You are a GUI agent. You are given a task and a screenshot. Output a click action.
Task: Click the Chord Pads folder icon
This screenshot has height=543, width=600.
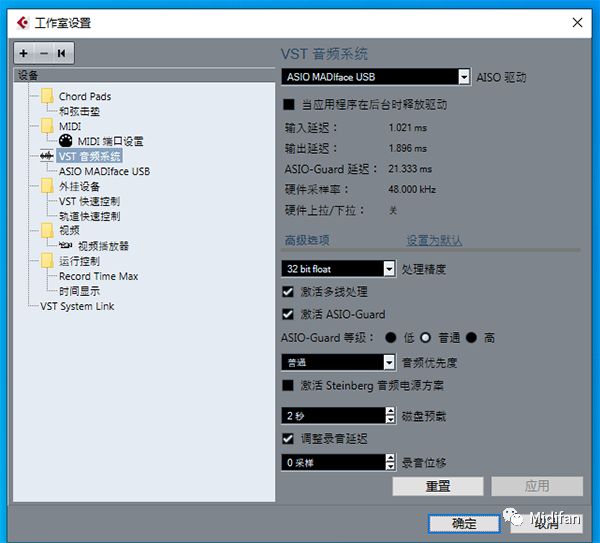click(x=47, y=96)
